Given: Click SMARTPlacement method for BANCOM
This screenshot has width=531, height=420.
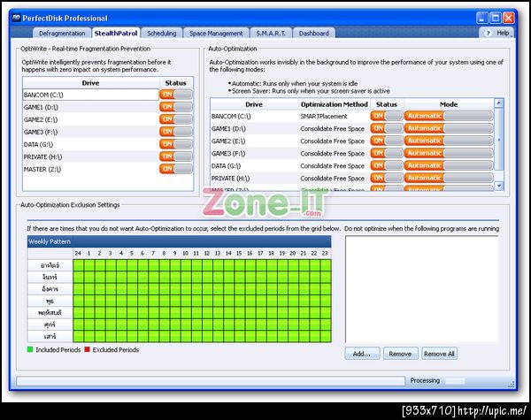Looking at the screenshot, I should 324,116.
